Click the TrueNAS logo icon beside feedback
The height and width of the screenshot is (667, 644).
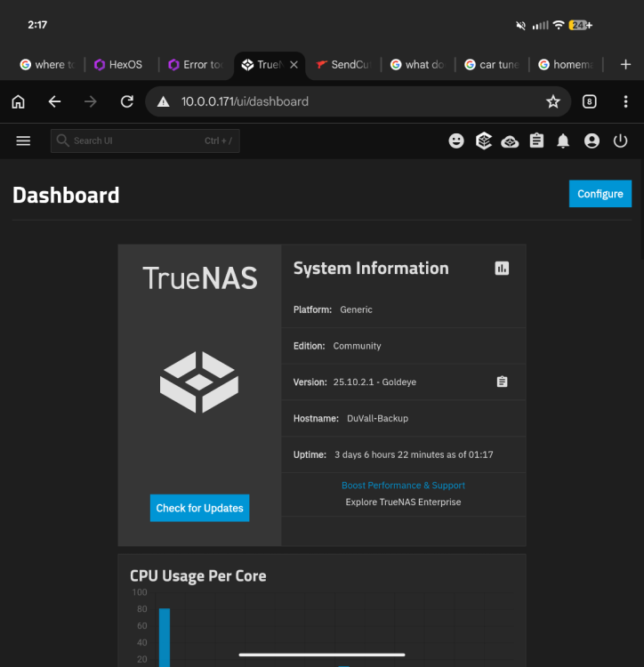point(483,141)
